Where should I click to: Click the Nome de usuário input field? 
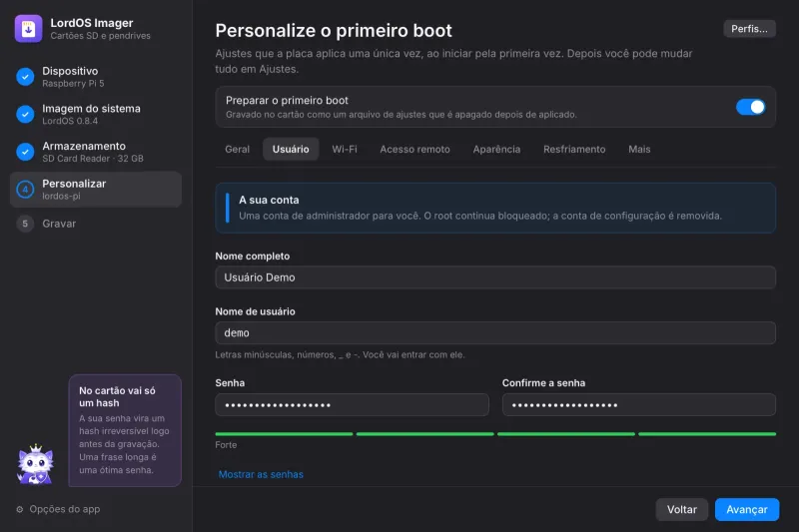tap(495, 333)
